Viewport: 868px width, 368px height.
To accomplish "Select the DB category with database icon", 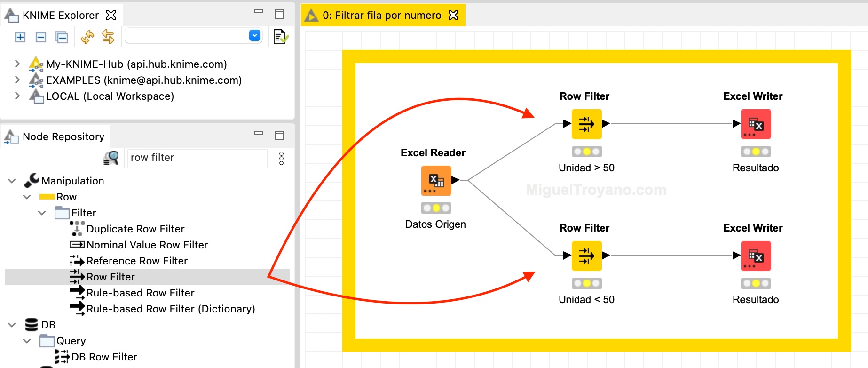I will [x=48, y=325].
